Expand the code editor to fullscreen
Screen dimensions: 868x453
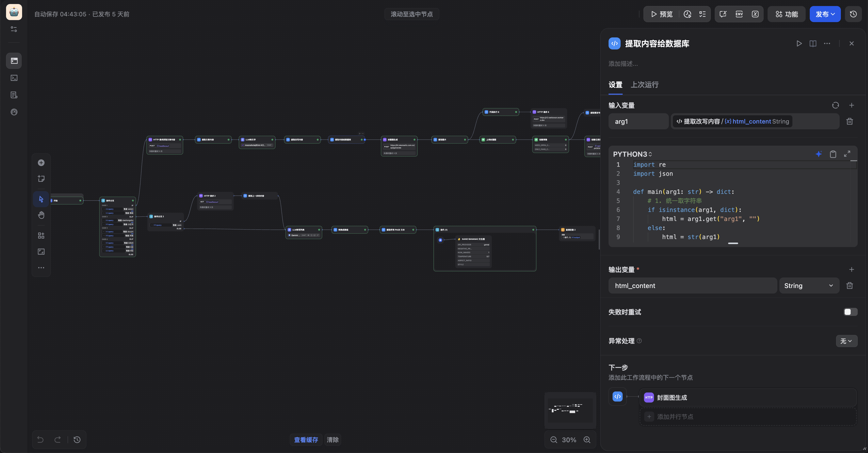[x=847, y=154]
